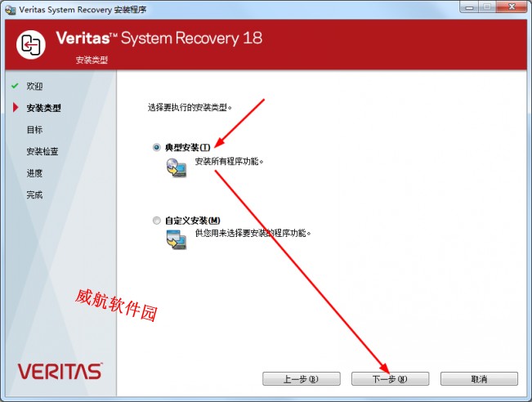Click the 自定义安装(M) label text
Screen dimensions: 532x402
[x=192, y=221]
